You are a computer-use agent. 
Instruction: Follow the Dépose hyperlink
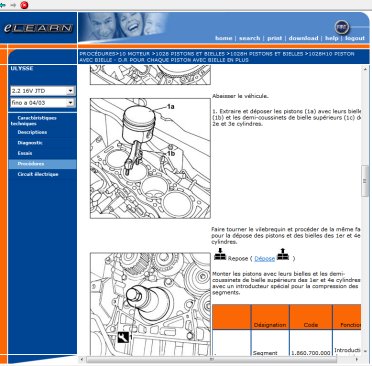point(265,259)
